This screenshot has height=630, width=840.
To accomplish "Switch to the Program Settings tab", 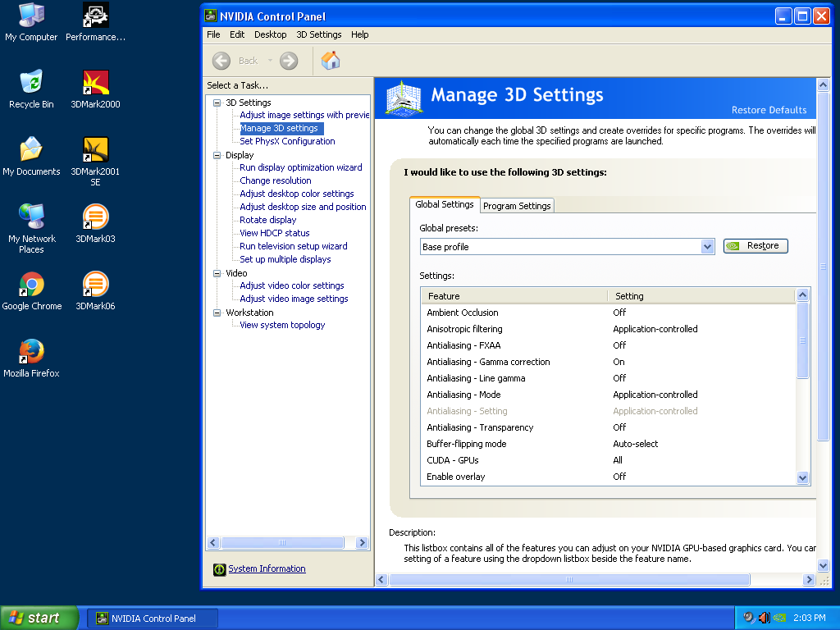I will [x=516, y=206].
